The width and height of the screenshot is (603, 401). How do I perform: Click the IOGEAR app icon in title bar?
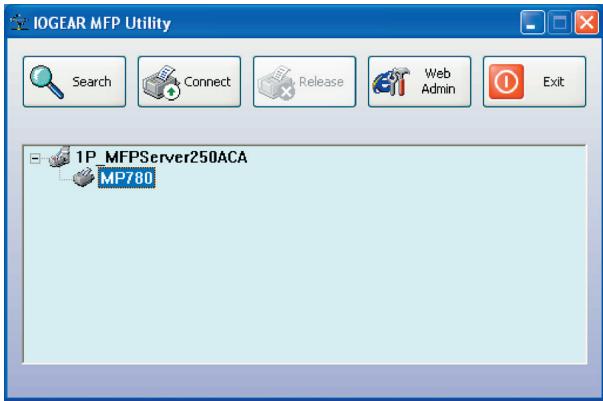pyautogui.click(x=19, y=23)
